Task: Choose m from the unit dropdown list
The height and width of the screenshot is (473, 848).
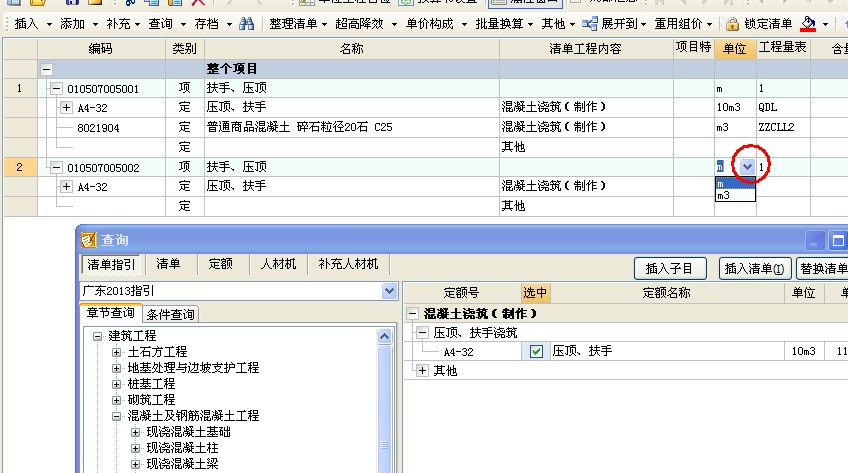Action: [x=735, y=184]
